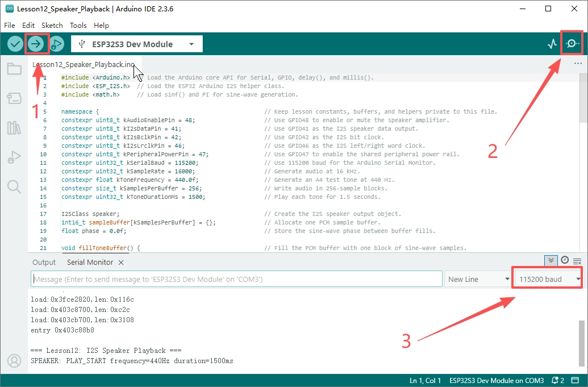588x387 pixels.
Task: Click 'Ln 1, Col 1' in status bar
Action: (426, 380)
